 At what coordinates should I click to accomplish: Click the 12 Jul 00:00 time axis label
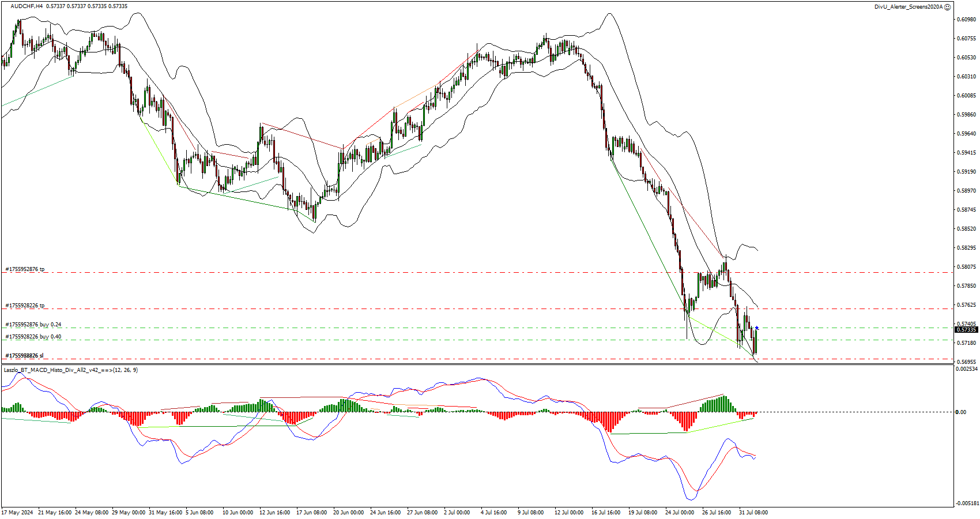568,512
